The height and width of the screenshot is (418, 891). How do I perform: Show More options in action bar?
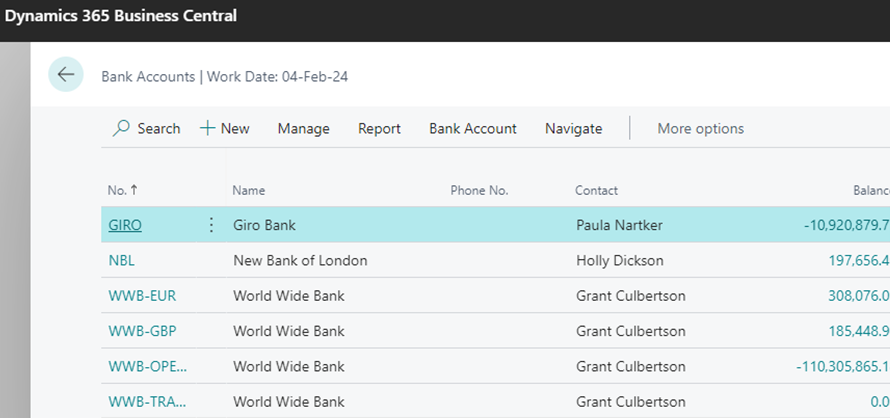click(701, 129)
